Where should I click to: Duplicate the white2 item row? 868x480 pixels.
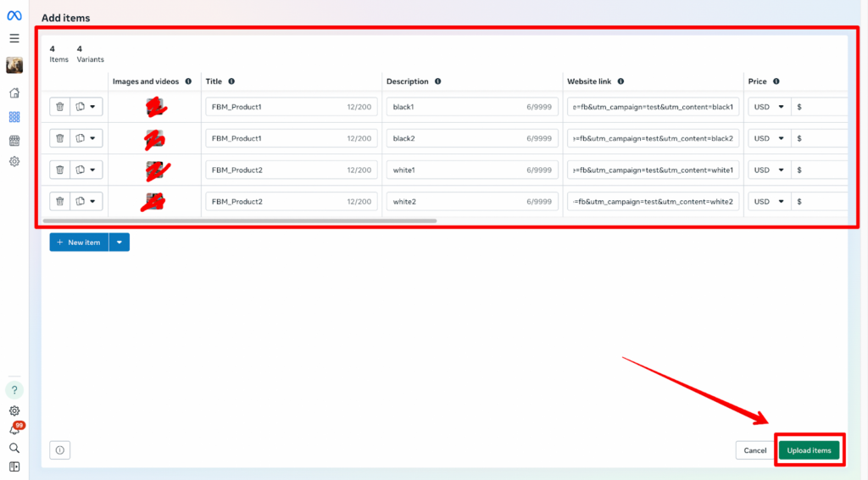click(81, 202)
